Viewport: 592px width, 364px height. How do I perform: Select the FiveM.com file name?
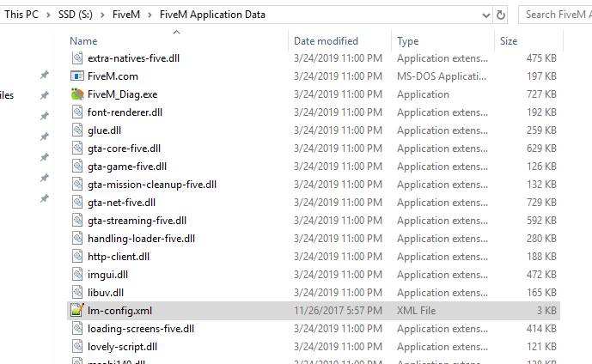coord(113,76)
